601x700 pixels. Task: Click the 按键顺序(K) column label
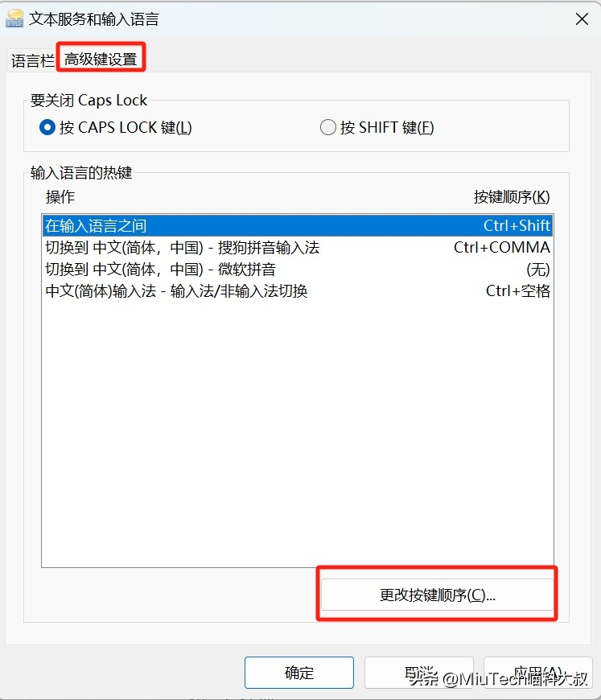click(512, 197)
